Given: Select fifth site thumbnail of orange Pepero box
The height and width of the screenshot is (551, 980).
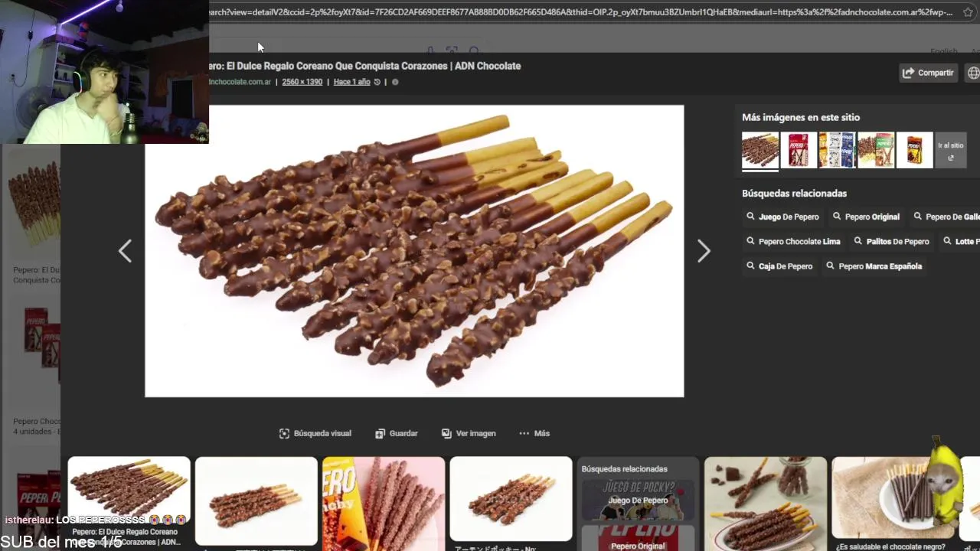Looking at the screenshot, I should 914,150.
